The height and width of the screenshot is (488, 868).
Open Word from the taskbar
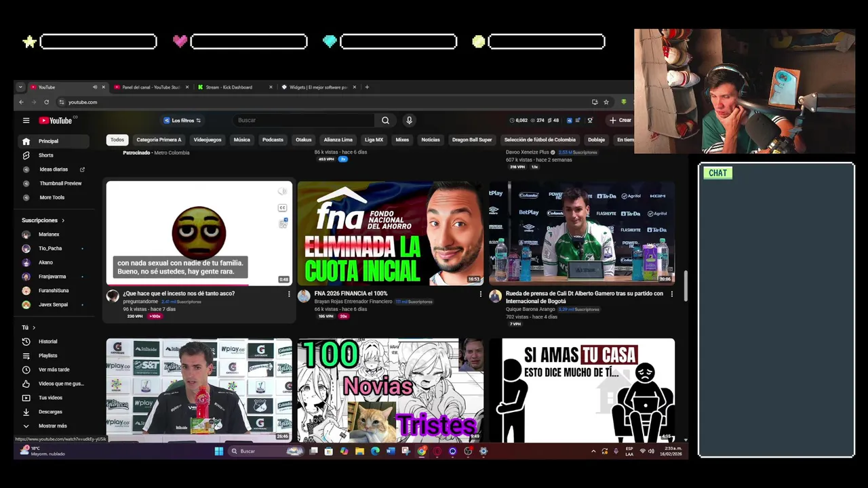[x=391, y=451]
